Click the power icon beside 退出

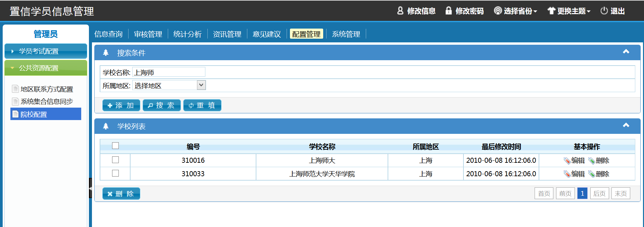point(604,11)
